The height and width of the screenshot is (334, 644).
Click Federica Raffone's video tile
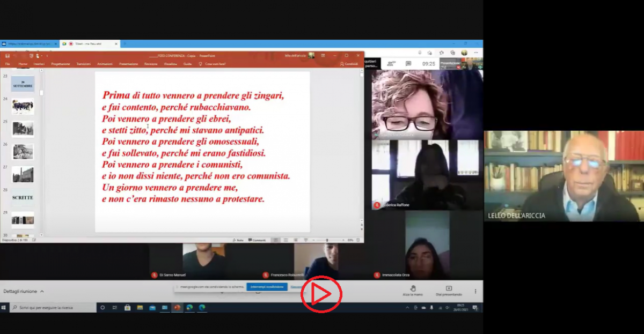pos(427,175)
